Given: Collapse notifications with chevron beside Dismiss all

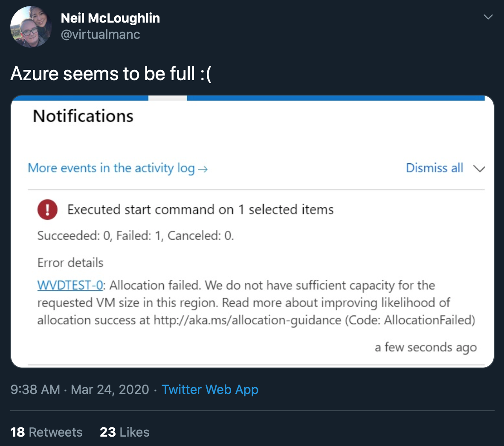Looking at the screenshot, I should pos(479,169).
